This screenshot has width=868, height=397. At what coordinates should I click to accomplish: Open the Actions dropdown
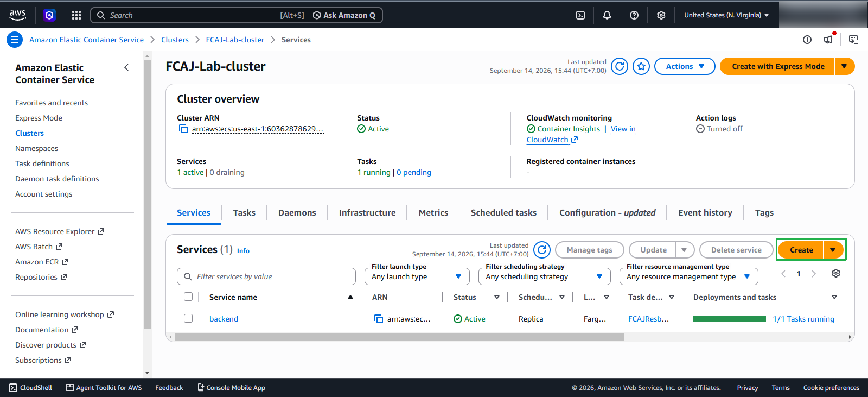(x=685, y=66)
